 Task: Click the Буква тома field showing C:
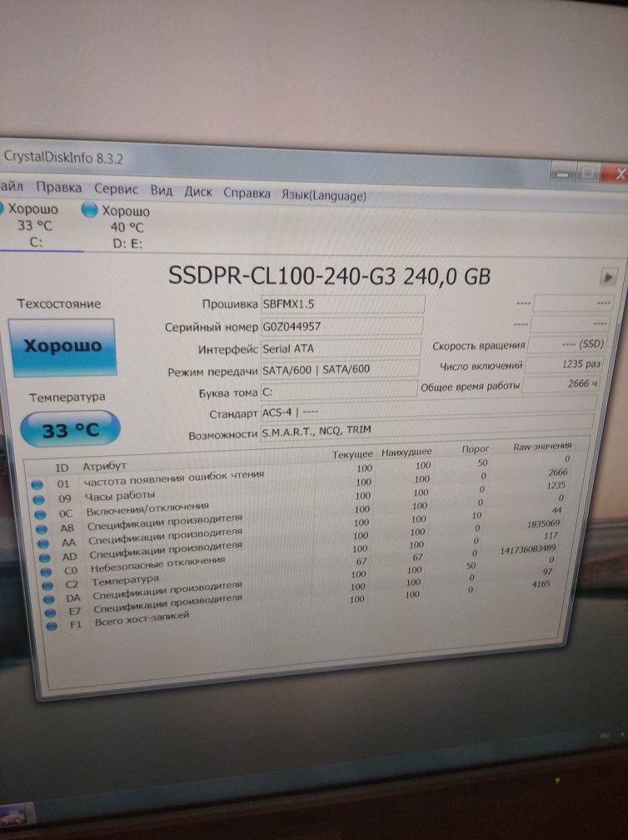pos(338,390)
